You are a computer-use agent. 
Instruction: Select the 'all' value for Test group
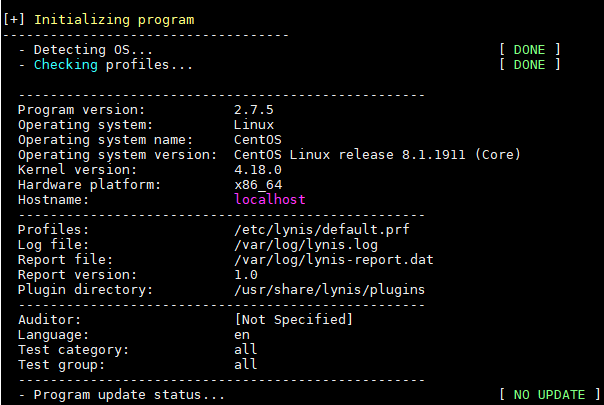pos(246,365)
